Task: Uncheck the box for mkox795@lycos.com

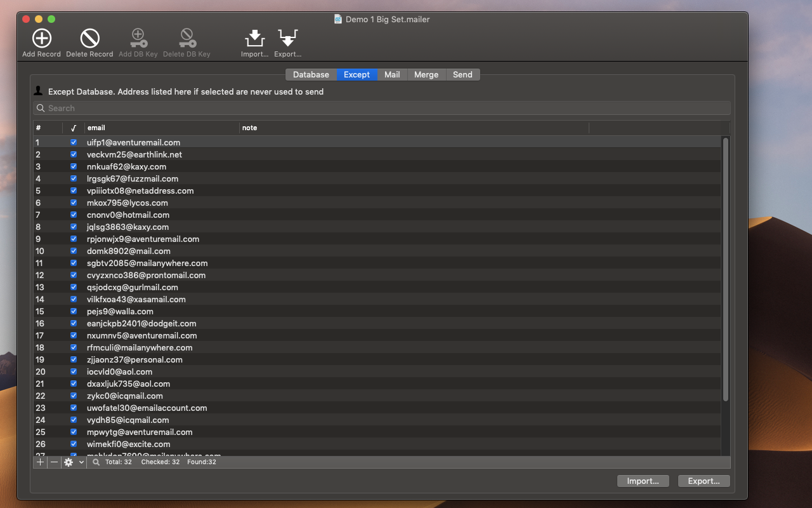Action: point(74,203)
